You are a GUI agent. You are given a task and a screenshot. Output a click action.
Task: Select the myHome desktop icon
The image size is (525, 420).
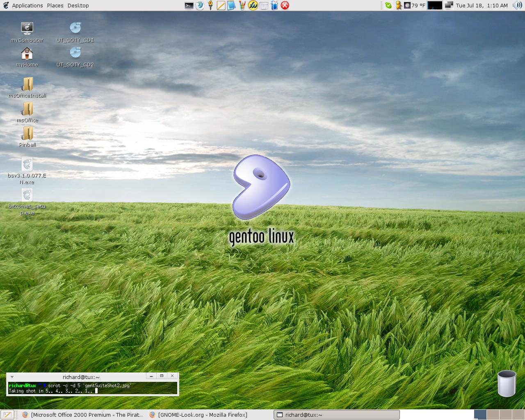[27, 57]
